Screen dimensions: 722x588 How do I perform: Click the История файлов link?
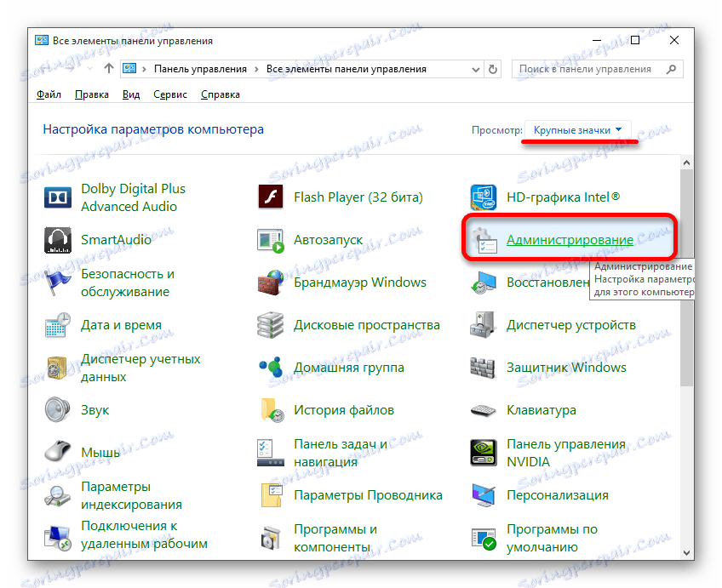pyautogui.click(x=344, y=410)
